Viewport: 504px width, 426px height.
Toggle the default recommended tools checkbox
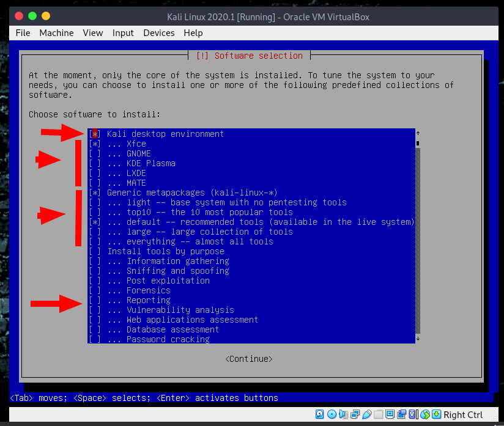pos(94,222)
